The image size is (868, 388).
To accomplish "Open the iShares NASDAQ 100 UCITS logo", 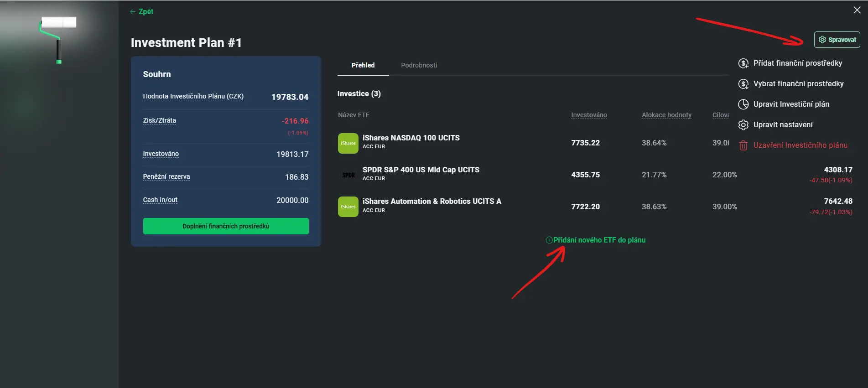I will [348, 143].
